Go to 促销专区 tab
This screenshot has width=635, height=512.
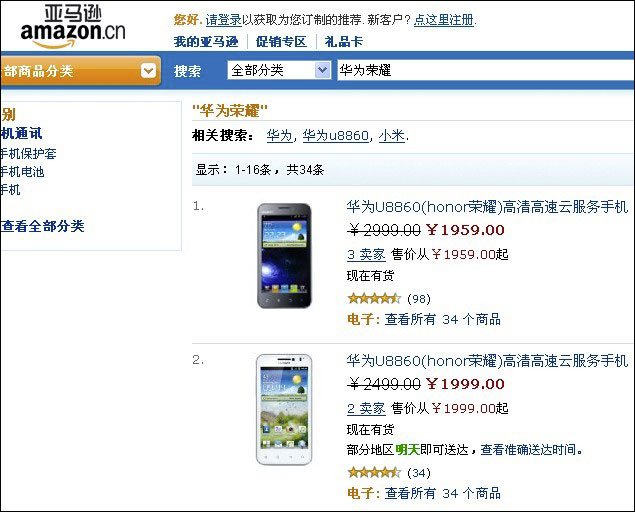281,41
